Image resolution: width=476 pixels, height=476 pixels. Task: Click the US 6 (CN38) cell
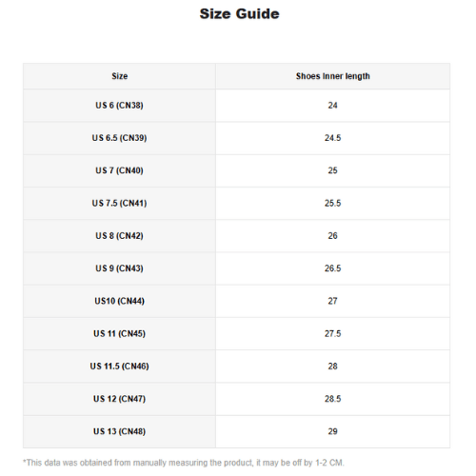tap(119, 106)
